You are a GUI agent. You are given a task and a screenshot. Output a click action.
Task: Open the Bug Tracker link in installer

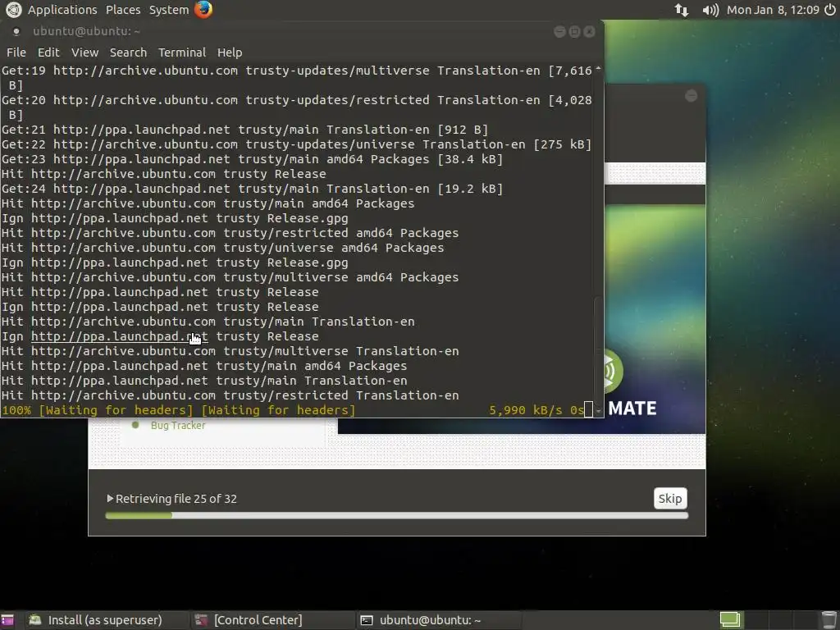[x=178, y=426]
